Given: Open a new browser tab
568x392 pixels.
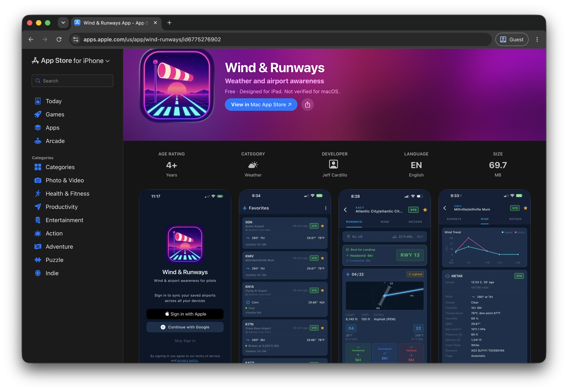Looking at the screenshot, I should pyautogui.click(x=169, y=23).
